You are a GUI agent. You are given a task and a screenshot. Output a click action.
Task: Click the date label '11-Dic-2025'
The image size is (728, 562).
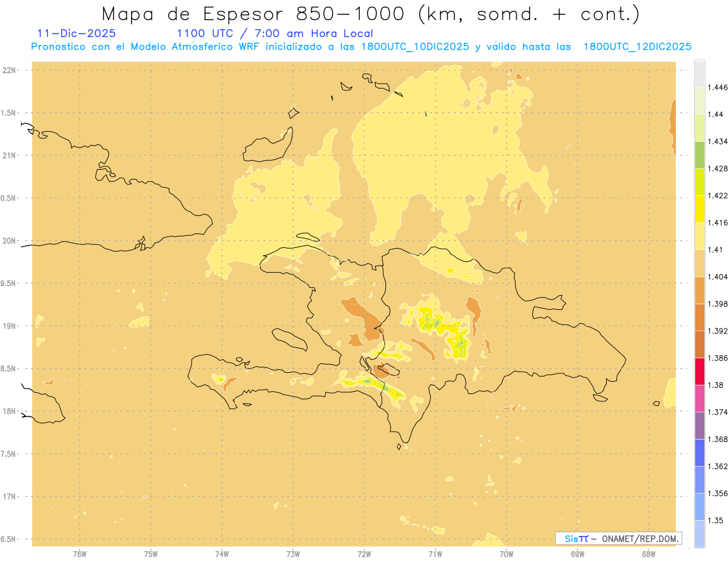point(76,33)
